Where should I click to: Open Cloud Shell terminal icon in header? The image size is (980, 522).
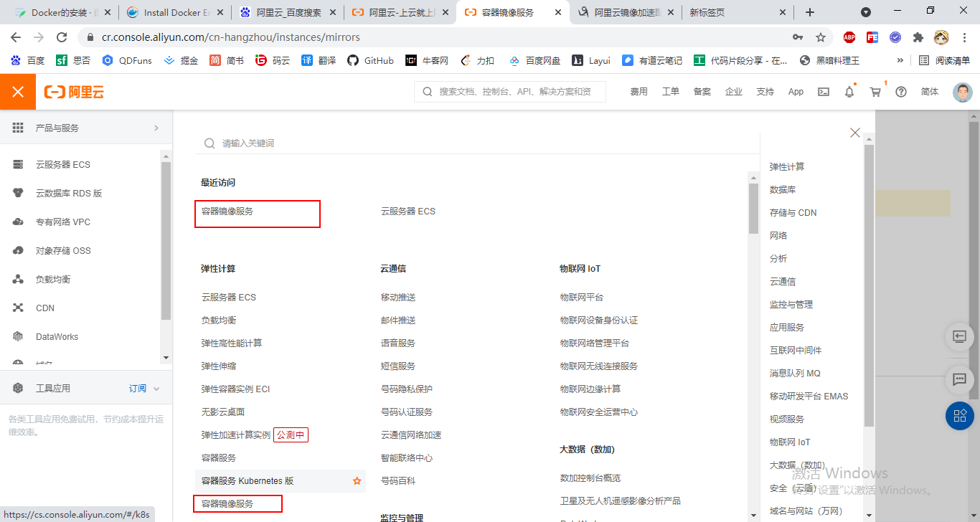(824, 92)
